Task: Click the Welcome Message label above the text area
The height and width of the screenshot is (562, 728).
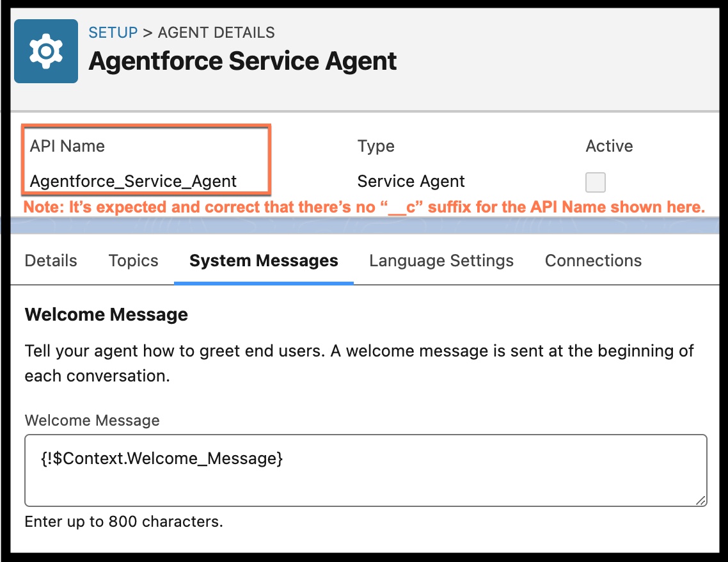Action: [x=92, y=421]
